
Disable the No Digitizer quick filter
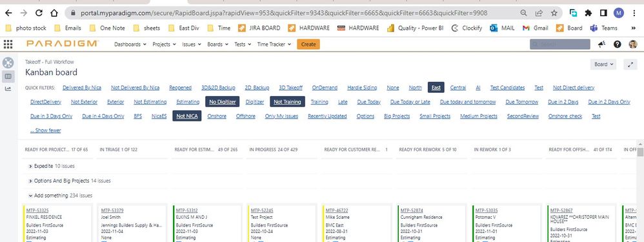222,102
